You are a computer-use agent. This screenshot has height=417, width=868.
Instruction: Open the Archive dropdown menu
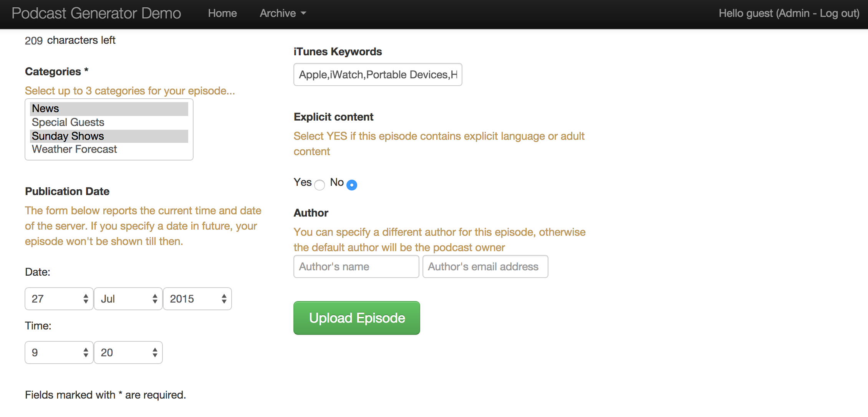(282, 13)
